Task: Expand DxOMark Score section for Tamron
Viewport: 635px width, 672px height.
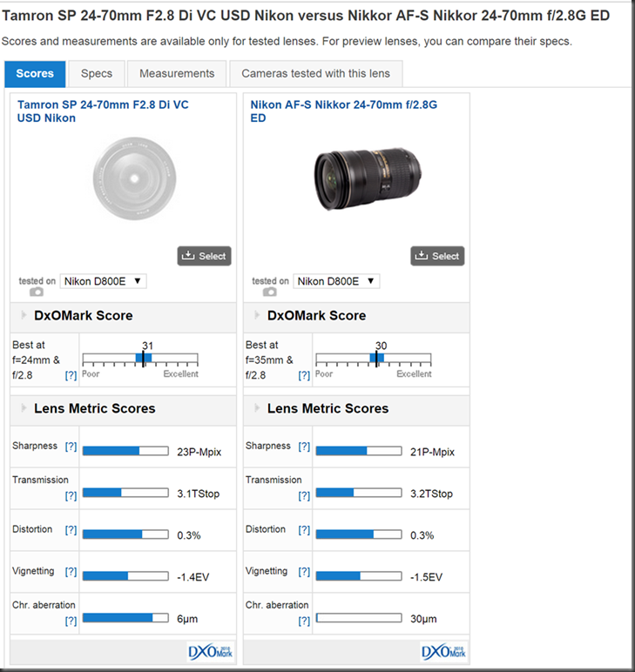Action: 24,315
